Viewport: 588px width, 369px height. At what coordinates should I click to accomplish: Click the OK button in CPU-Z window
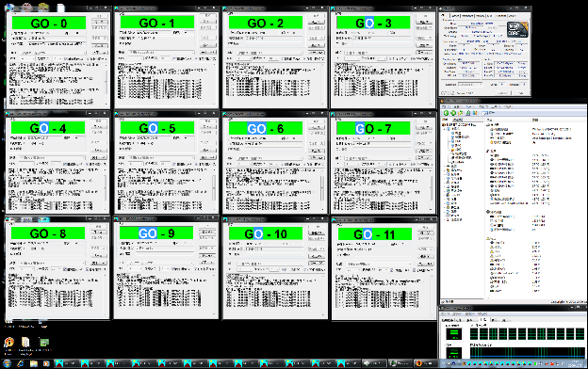pyautogui.click(x=522, y=93)
